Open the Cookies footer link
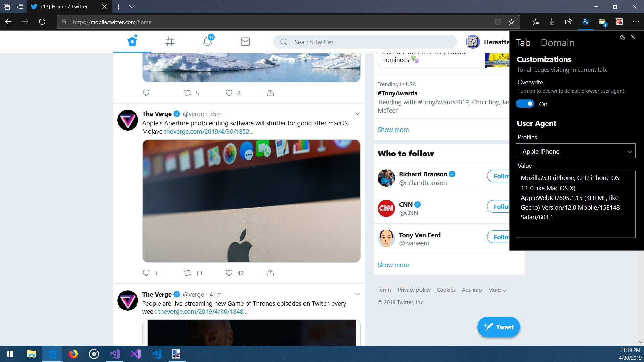 pyautogui.click(x=446, y=290)
